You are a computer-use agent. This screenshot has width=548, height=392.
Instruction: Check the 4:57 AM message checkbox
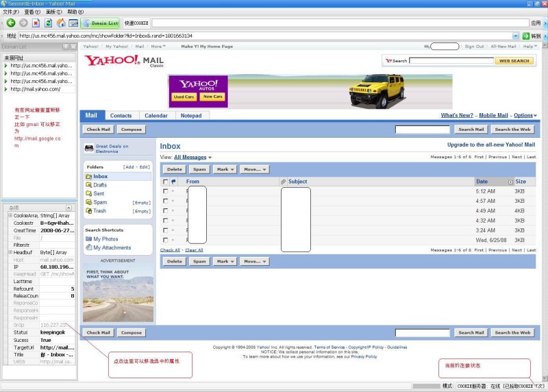(165, 201)
